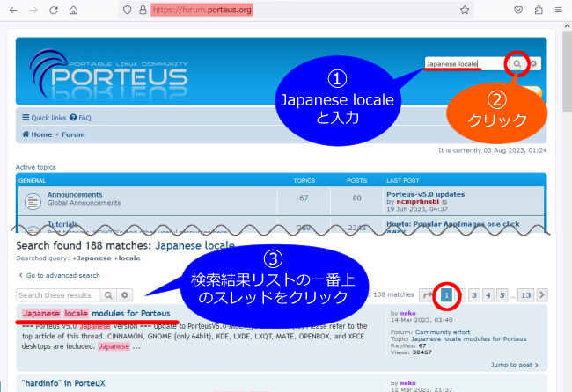Click the forum search box with Japanese locale

tap(466, 64)
